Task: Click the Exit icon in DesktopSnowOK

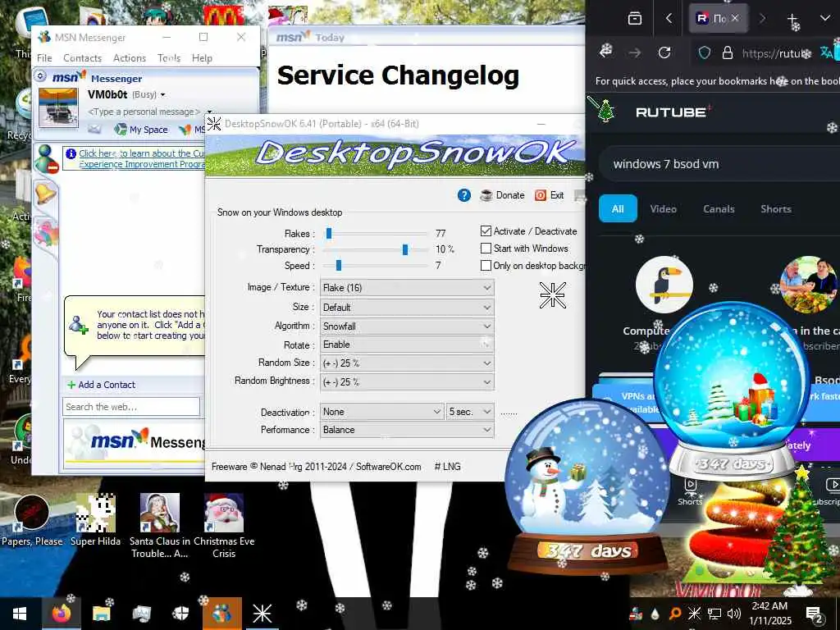Action: pos(541,195)
